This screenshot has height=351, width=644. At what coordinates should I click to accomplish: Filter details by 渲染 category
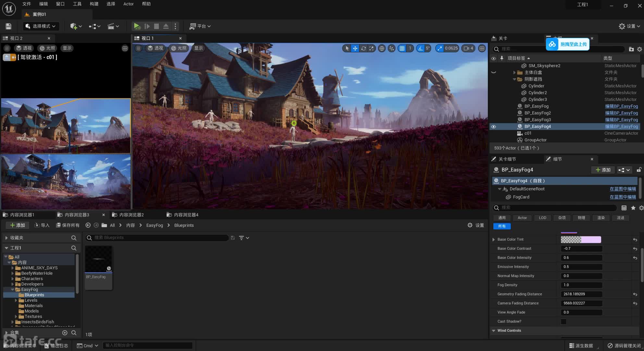601,218
